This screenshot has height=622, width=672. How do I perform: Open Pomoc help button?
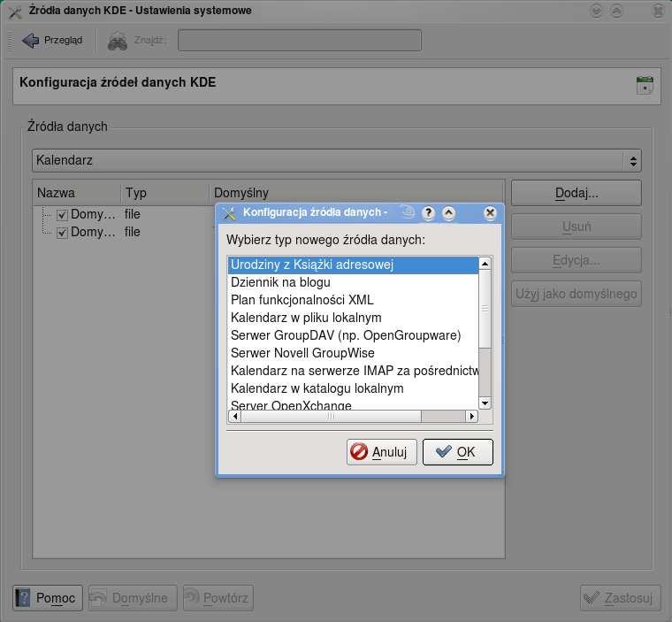(x=48, y=598)
